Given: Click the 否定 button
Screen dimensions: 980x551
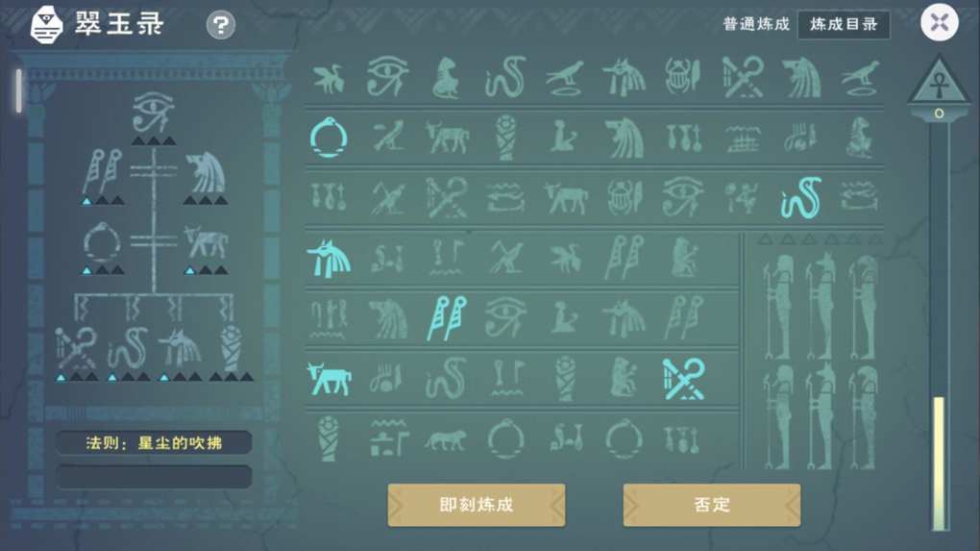Looking at the screenshot, I should [x=711, y=505].
